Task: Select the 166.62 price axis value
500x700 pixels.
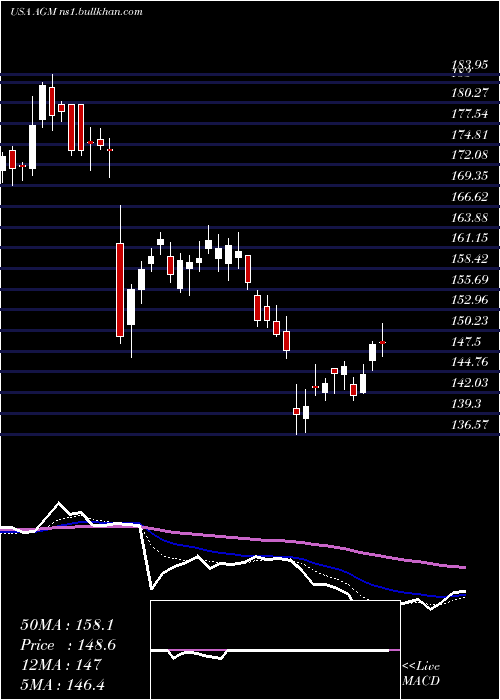Action: pyautogui.click(x=469, y=196)
